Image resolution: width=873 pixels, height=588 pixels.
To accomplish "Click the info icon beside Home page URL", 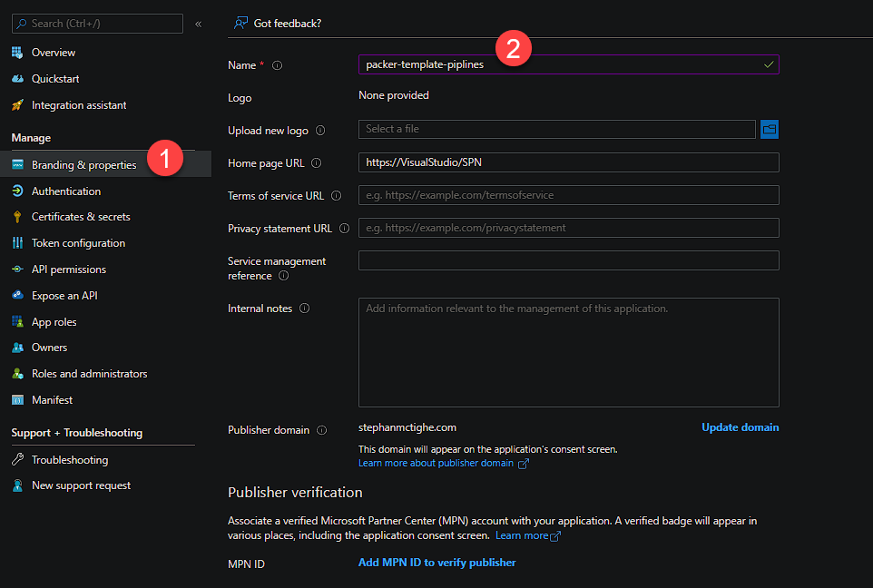I will coord(316,163).
